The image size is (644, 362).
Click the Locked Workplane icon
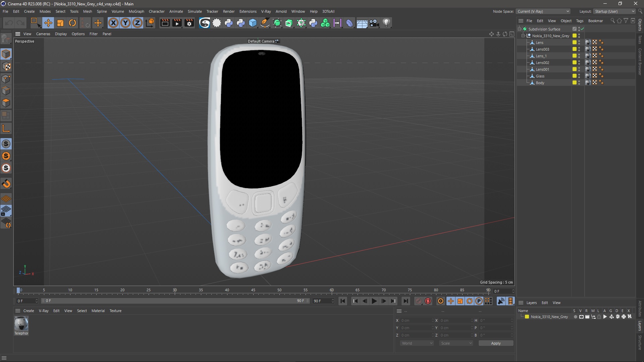[6, 211]
